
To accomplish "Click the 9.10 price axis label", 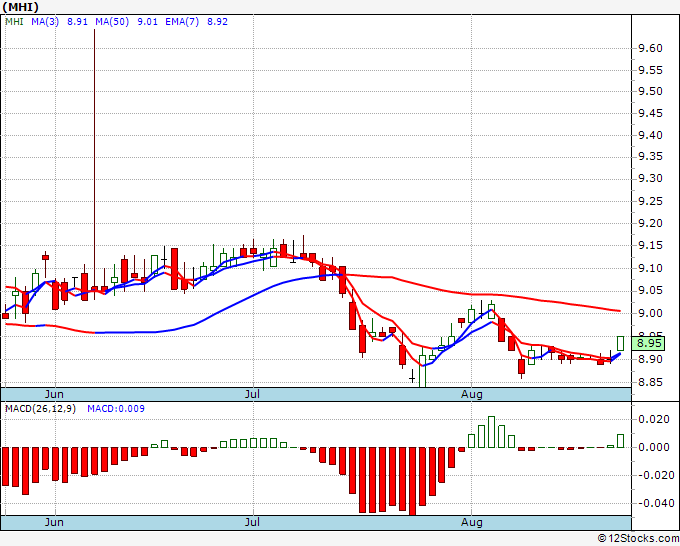I will tap(651, 268).
